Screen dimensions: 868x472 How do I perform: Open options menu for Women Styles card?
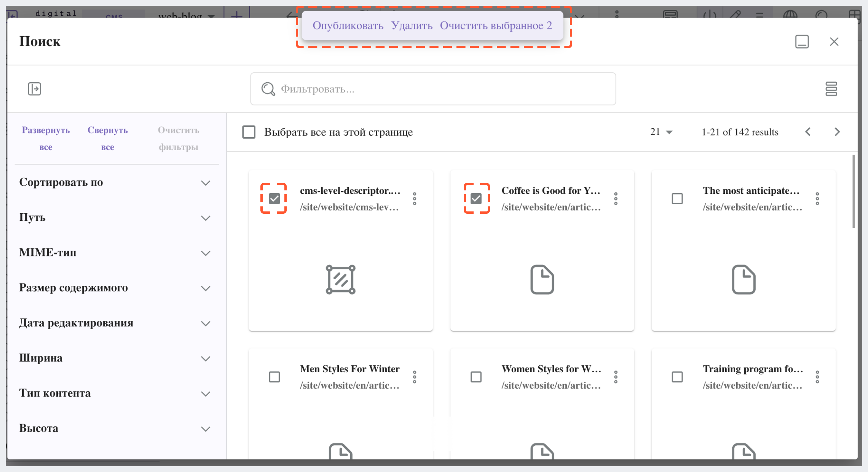616,377
